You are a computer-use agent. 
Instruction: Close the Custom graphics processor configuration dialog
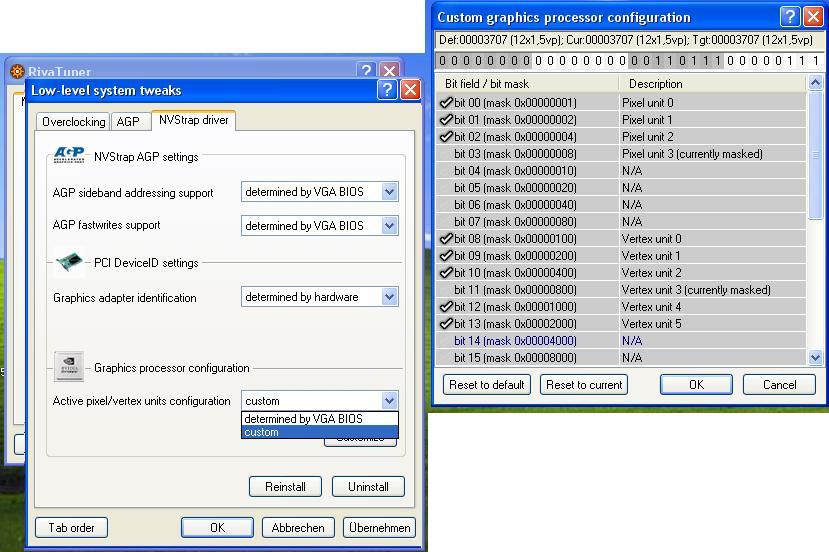pos(813,16)
